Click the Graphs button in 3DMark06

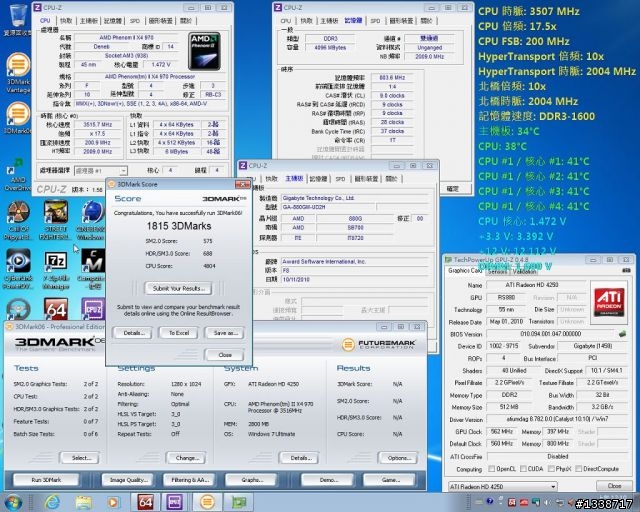click(x=251, y=480)
